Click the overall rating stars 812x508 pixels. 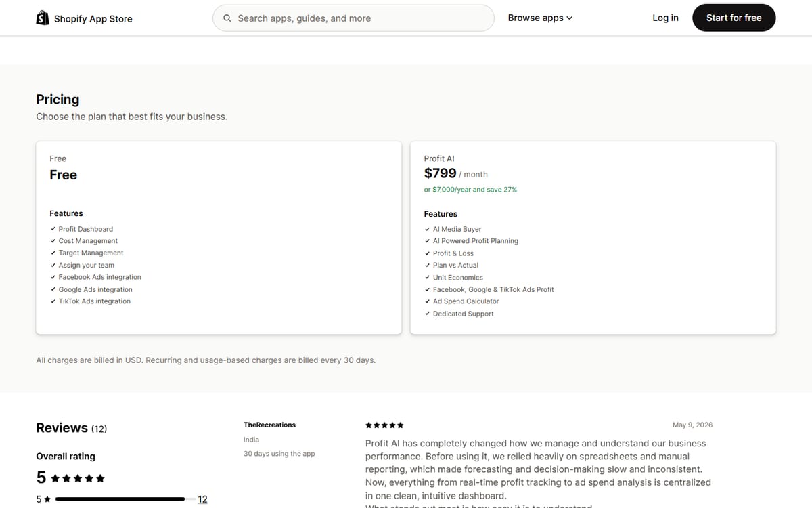coord(78,478)
